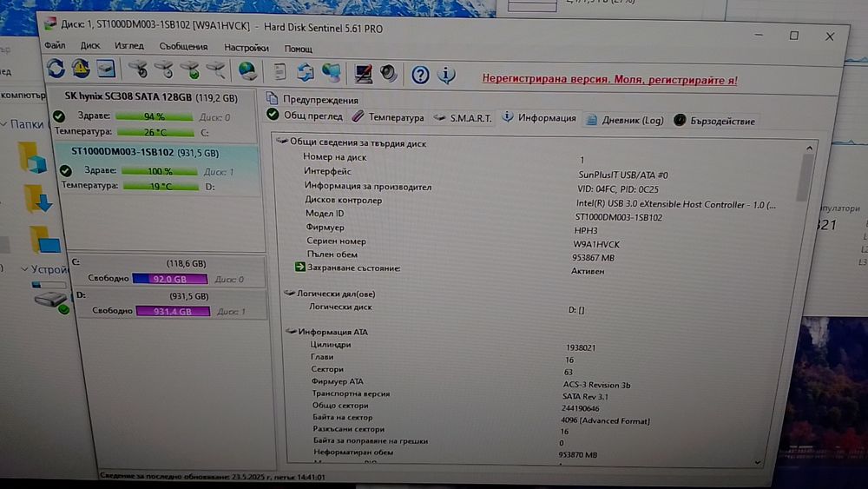Click the blue arrows send report icon
Screen dimensions: 868x489
pyautogui.click(x=305, y=72)
